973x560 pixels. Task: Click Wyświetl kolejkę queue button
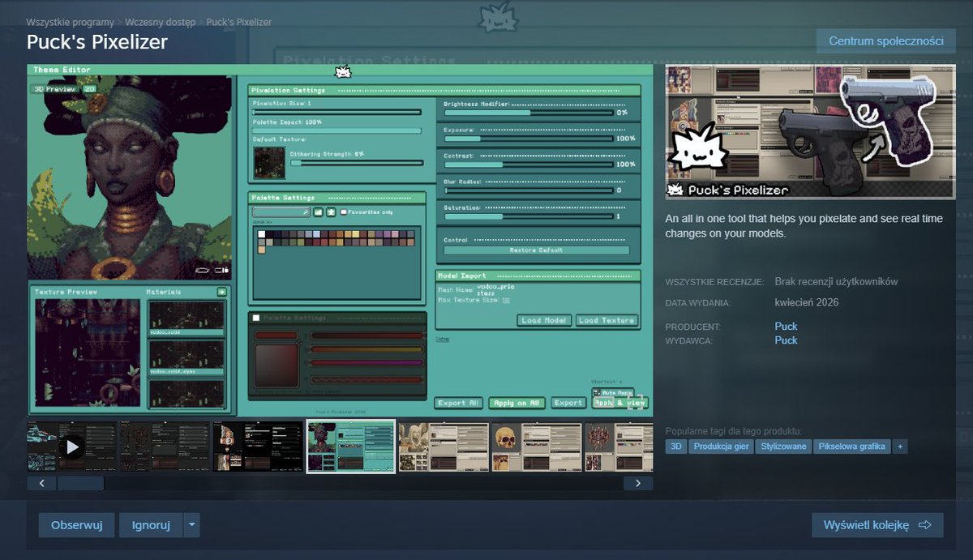877,525
